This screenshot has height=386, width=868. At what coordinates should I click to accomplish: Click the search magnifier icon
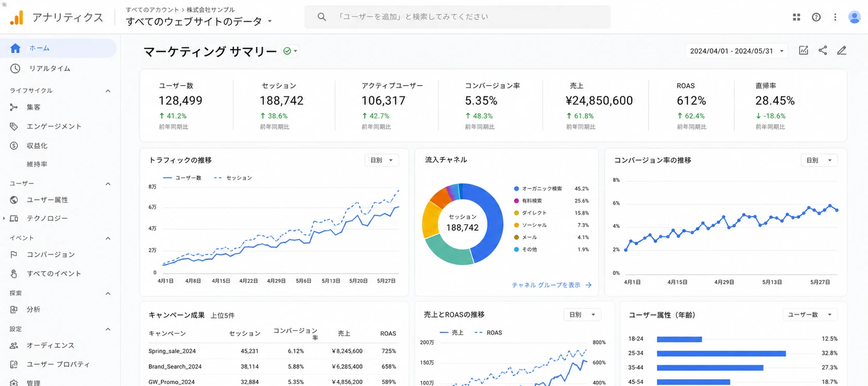click(x=322, y=17)
